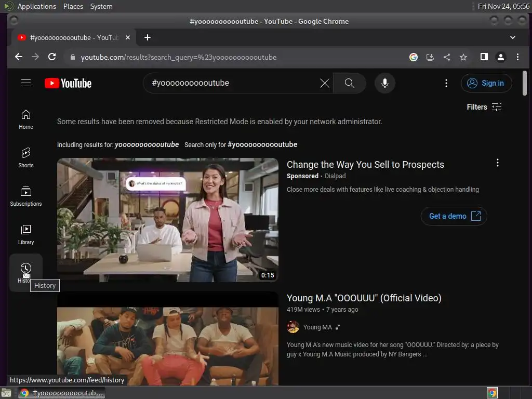Open a new tab with plus button
Viewport: 532px width, 399px height.
pos(147,37)
